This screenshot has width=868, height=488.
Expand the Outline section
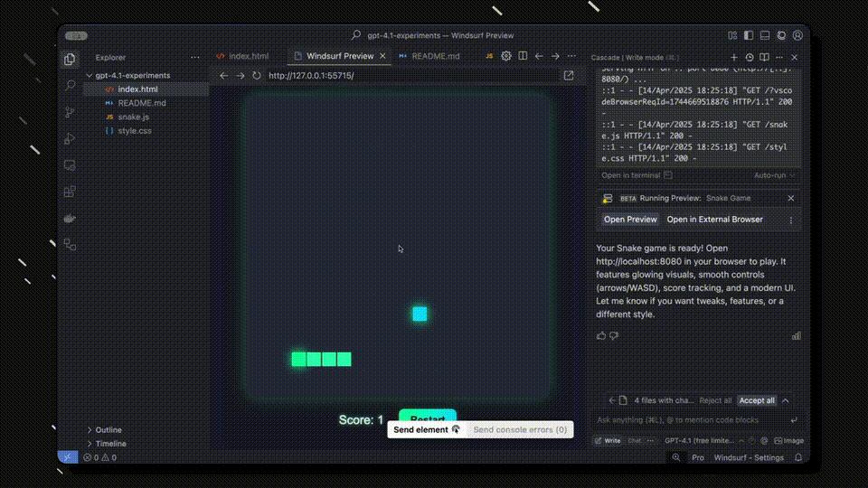(x=108, y=430)
